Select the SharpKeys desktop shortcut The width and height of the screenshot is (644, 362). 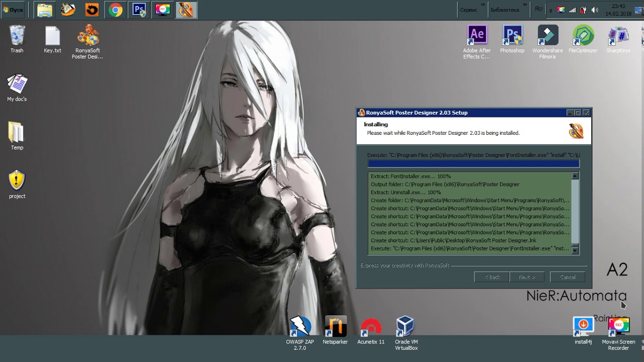pyautogui.click(x=618, y=39)
